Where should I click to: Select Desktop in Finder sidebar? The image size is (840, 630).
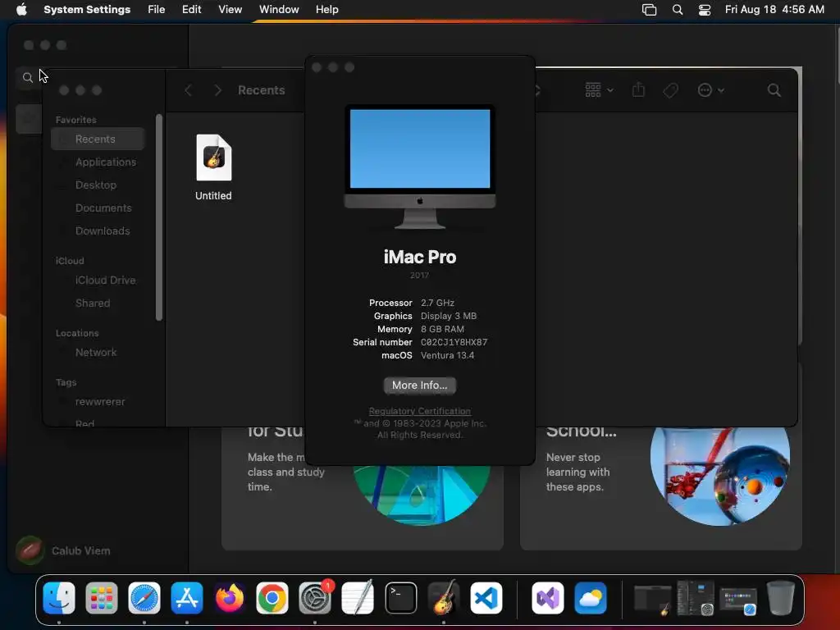[98, 185]
